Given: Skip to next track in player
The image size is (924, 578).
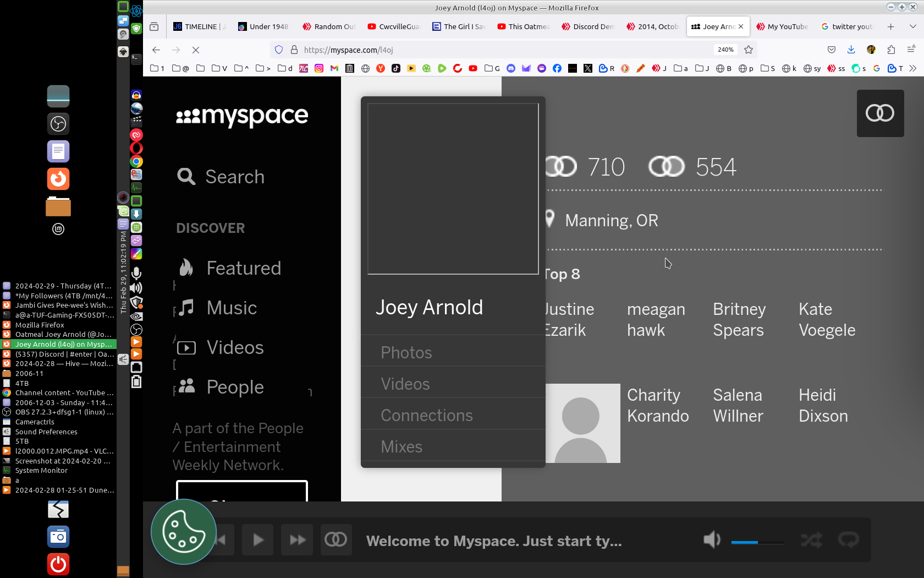Looking at the screenshot, I should click(297, 540).
